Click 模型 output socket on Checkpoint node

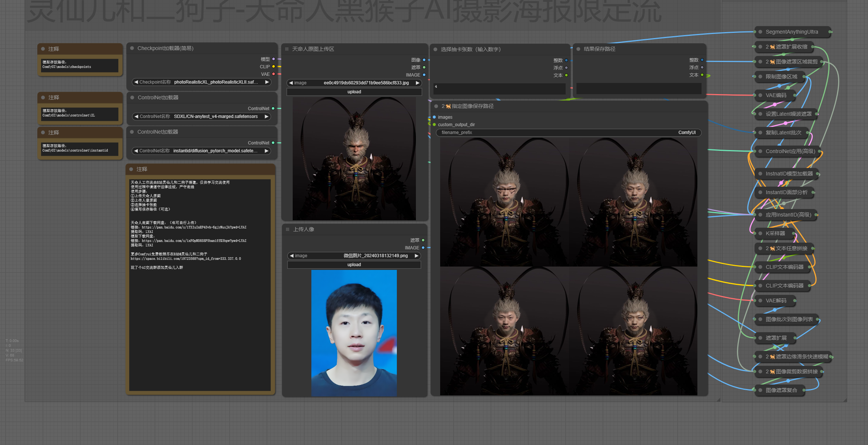click(274, 59)
